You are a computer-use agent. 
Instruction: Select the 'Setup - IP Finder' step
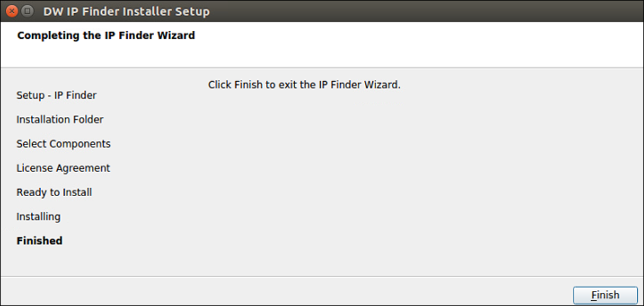tap(57, 95)
